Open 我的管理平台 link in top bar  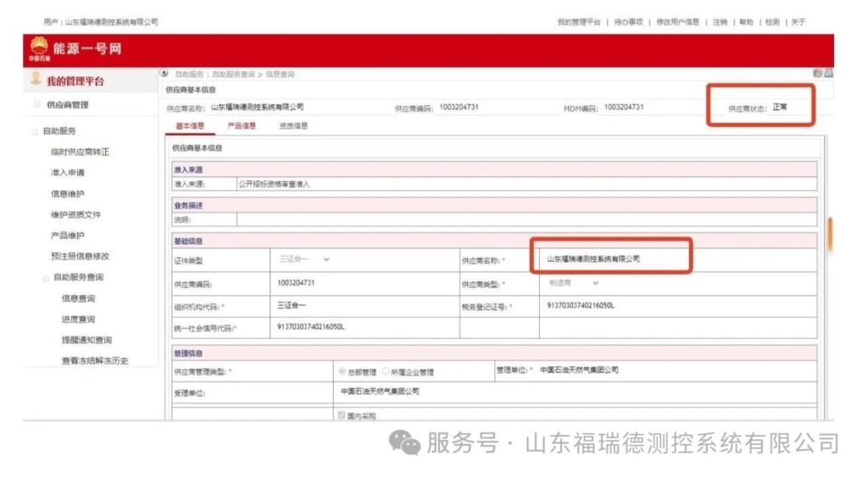click(x=578, y=22)
